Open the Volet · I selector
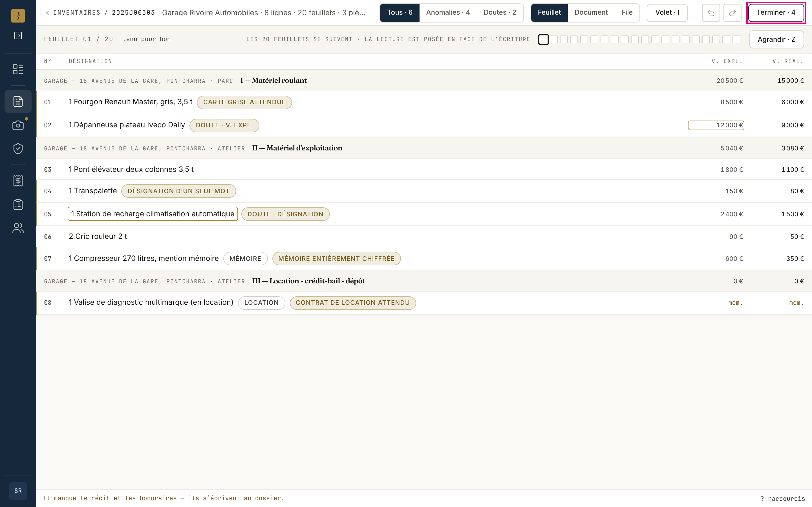Image resolution: width=812 pixels, height=507 pixels. coord(667,13)
